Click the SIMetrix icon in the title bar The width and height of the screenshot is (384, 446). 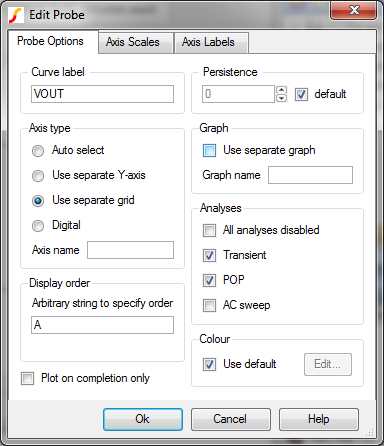point(16,15)
